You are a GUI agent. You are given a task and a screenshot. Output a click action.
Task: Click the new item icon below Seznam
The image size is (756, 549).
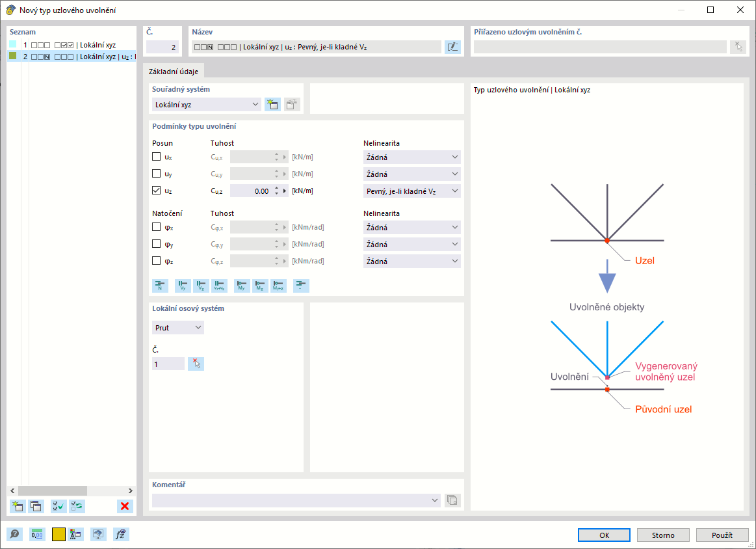click(x=18, y=506)
